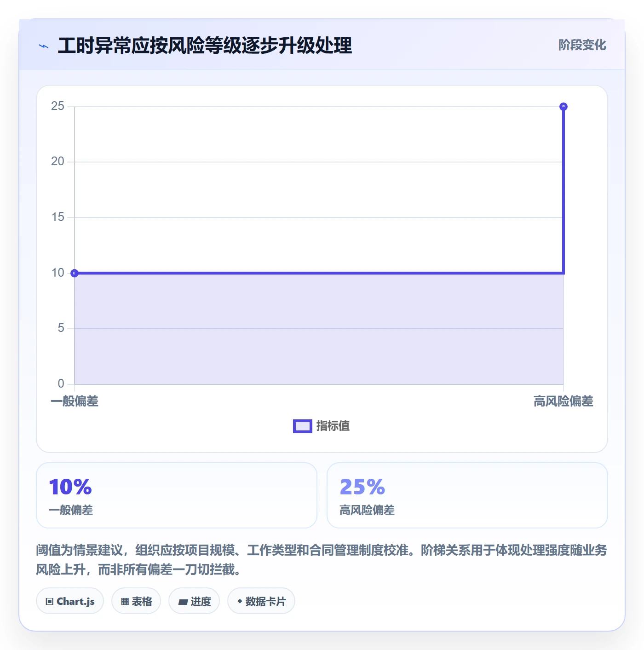Click the 高风险偏差 x-axis label
The height and width of the screenshot is (650, 644).
tap(563, 401)
